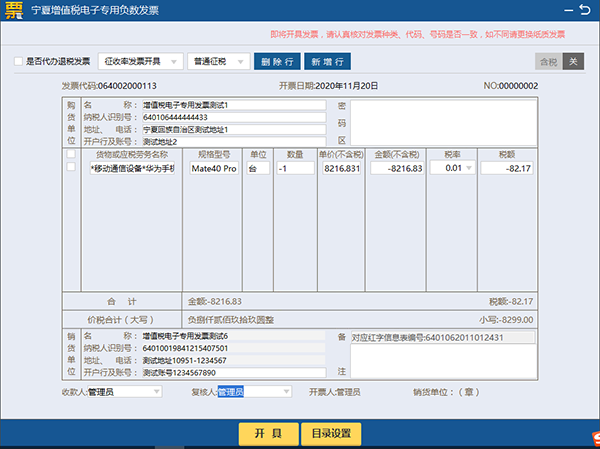600x449 pixels.
Task: Click the 单价 field showing 8216.831
Action: (x=341, y=168)
